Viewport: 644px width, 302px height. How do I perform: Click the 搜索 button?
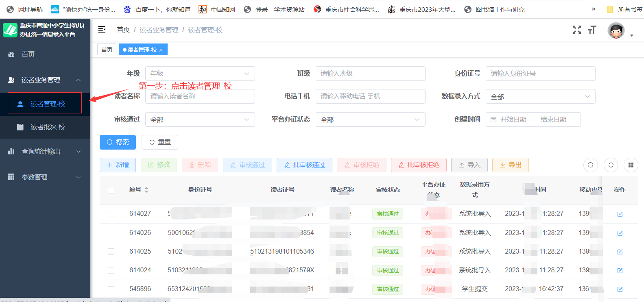[x=118, y=142]
